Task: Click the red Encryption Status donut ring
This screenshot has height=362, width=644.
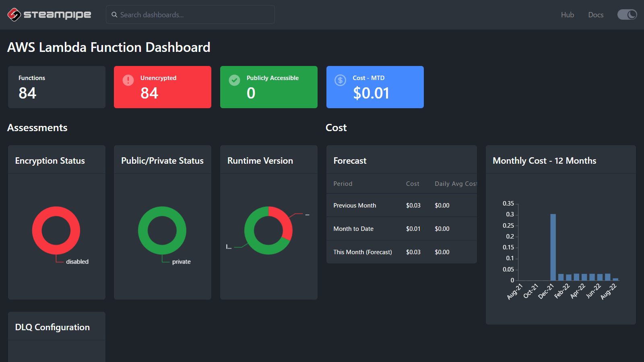Action: (37, 230)
